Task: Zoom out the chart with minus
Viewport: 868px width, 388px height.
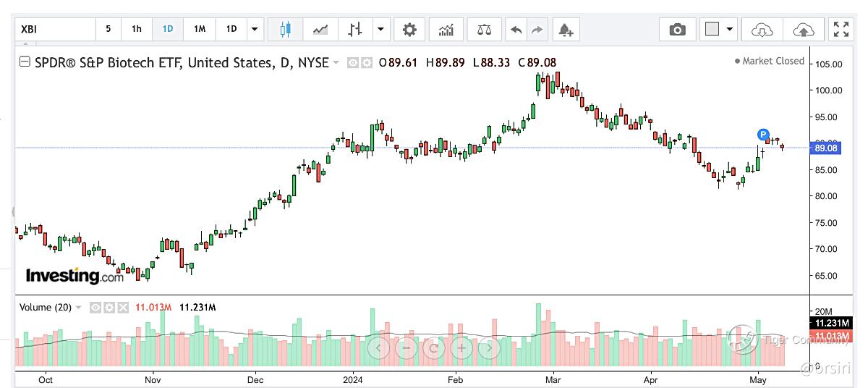Action: 407,348
